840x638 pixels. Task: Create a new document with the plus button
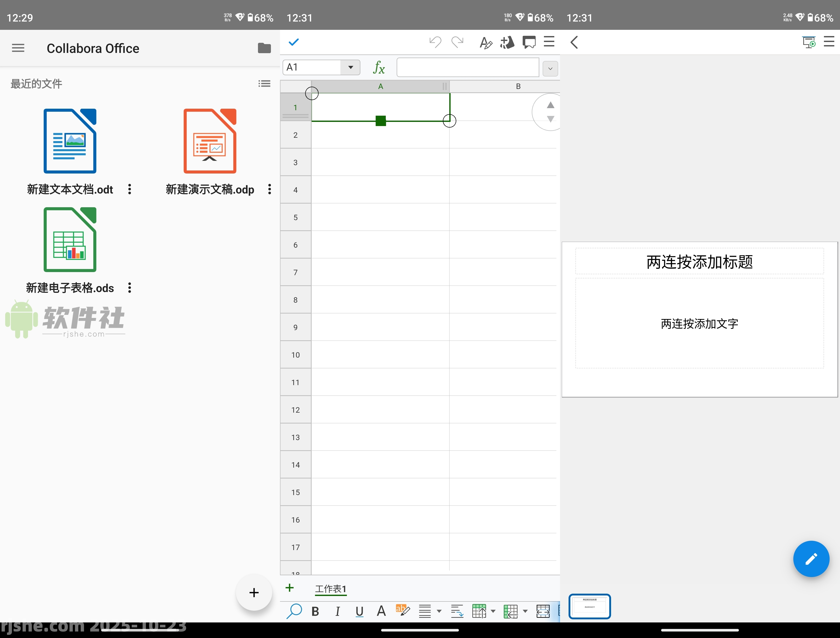(x=254, y=592)
